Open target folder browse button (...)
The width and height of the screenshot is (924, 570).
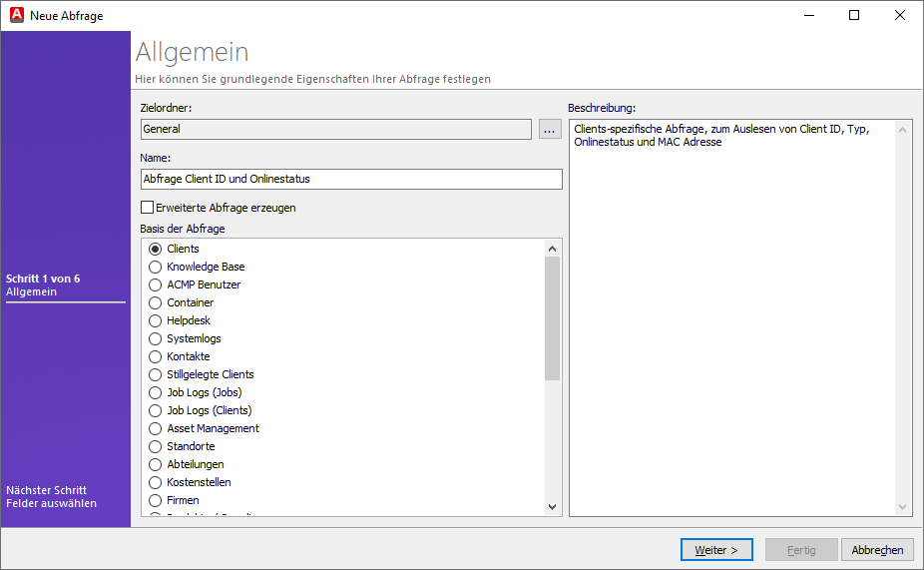coord(550,129)
